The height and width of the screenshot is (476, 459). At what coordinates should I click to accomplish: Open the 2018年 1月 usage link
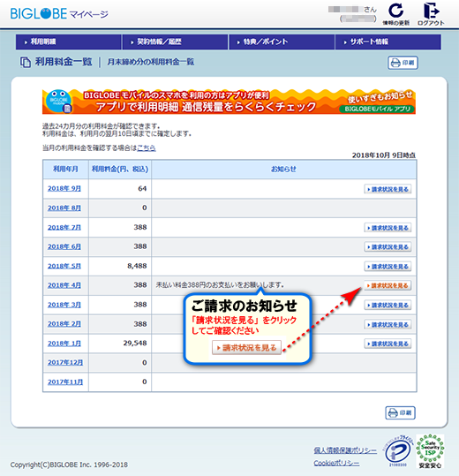(64, 344)
